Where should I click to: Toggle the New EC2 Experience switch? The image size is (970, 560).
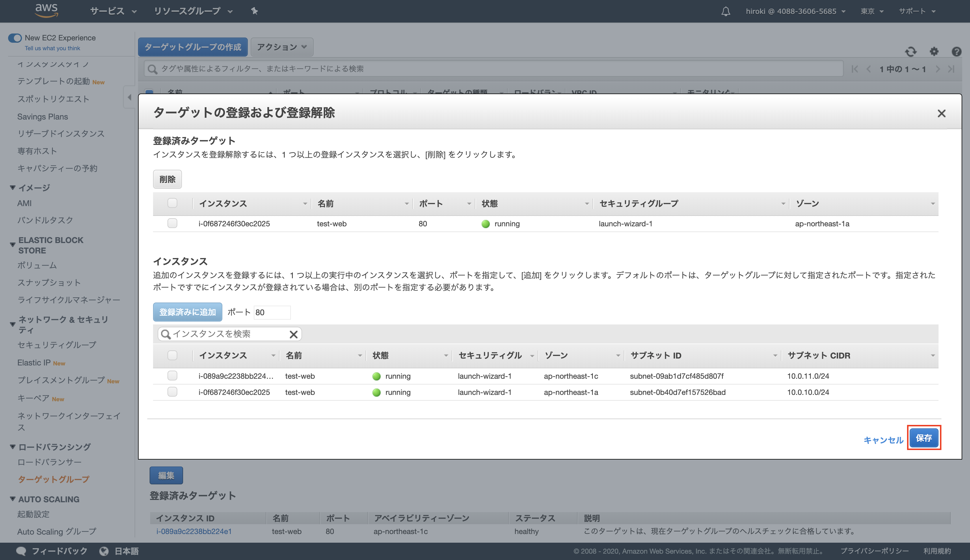[x=15, y=38]
